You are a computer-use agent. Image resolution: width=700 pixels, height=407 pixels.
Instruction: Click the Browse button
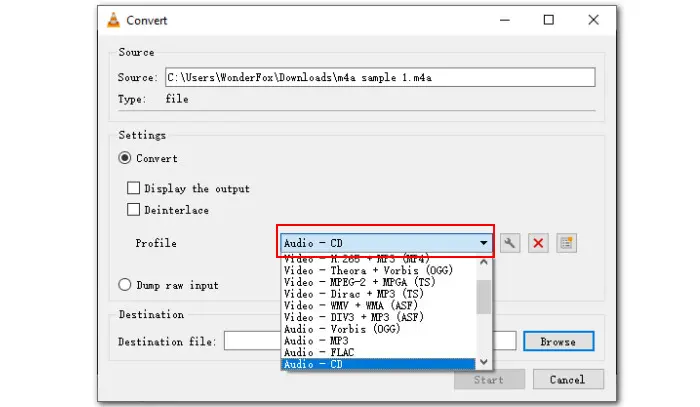(557, 341)
